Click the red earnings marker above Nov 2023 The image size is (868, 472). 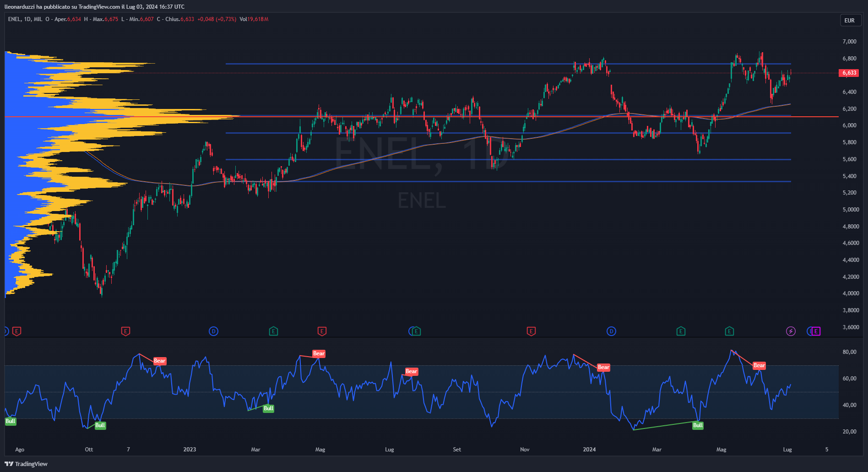[x=531, y=331]
